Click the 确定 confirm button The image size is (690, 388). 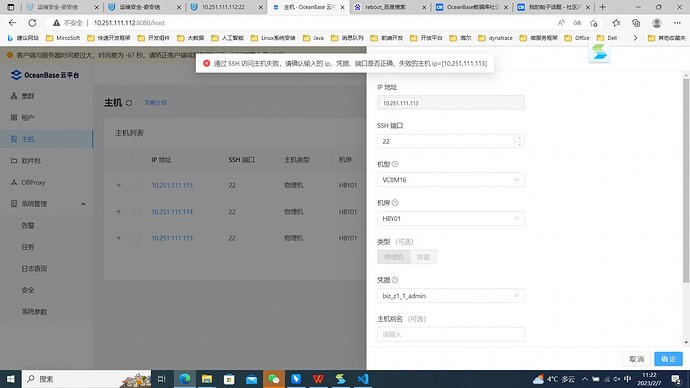pos(668,359)
